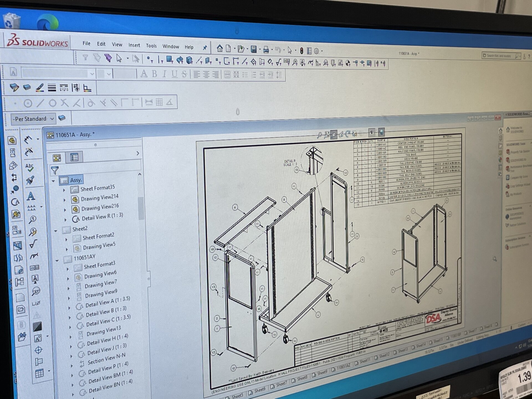
Task: Click the Rebuild traffic-light icon in top toolbar
Action: point(302,51)
